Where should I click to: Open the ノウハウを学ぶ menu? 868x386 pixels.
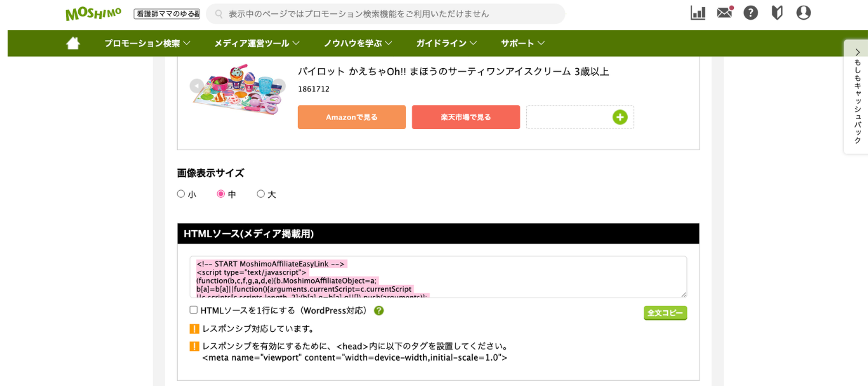(358, 43)
